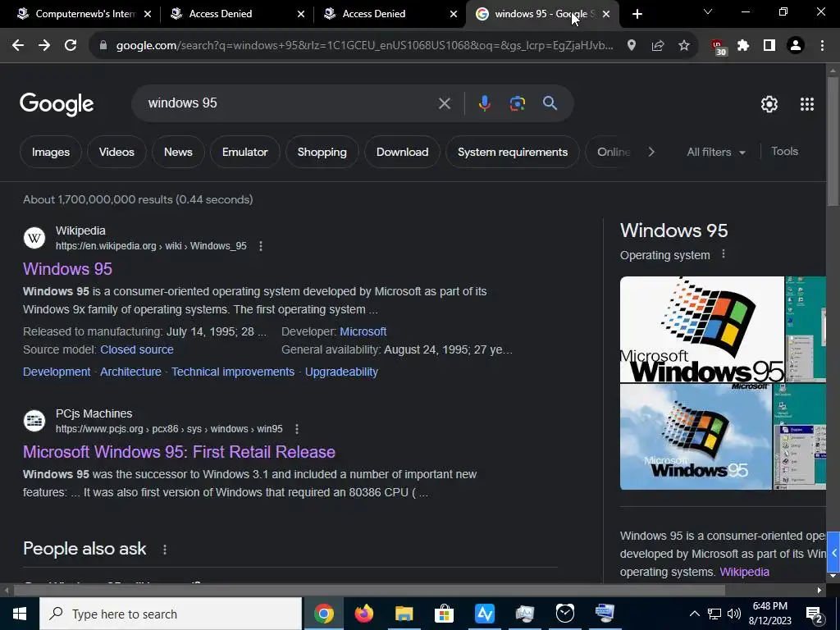Select the Emulator filter chip
Screen dimensions: 840x630
point(244,152)
